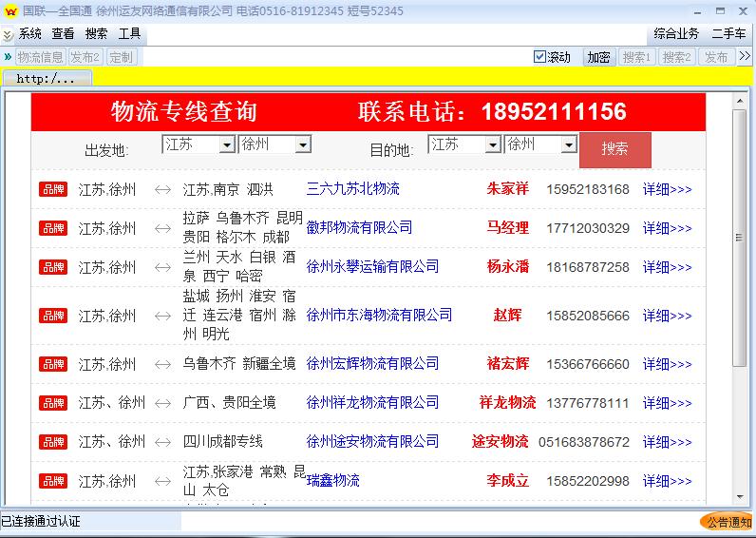Click the vertical scrollbar thumb
Image resolution: width=756 pixels, height=538 pixels.
tap(739, 238)
